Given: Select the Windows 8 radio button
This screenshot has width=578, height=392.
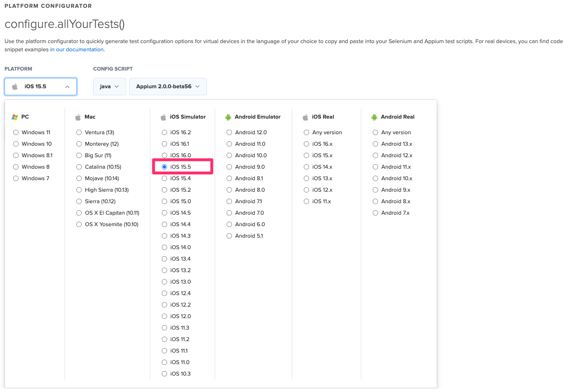Looking at the screenshot, I should [16, 167].
